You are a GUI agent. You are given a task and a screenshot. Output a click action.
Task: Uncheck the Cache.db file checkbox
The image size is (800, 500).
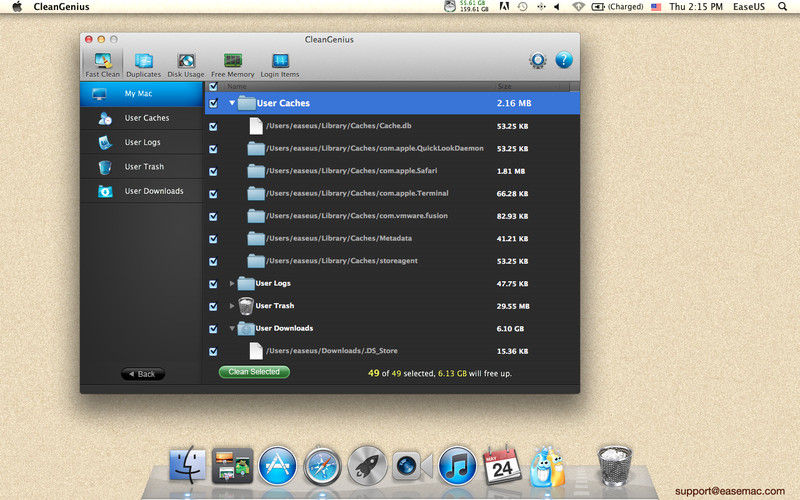(x=213, y=126)
